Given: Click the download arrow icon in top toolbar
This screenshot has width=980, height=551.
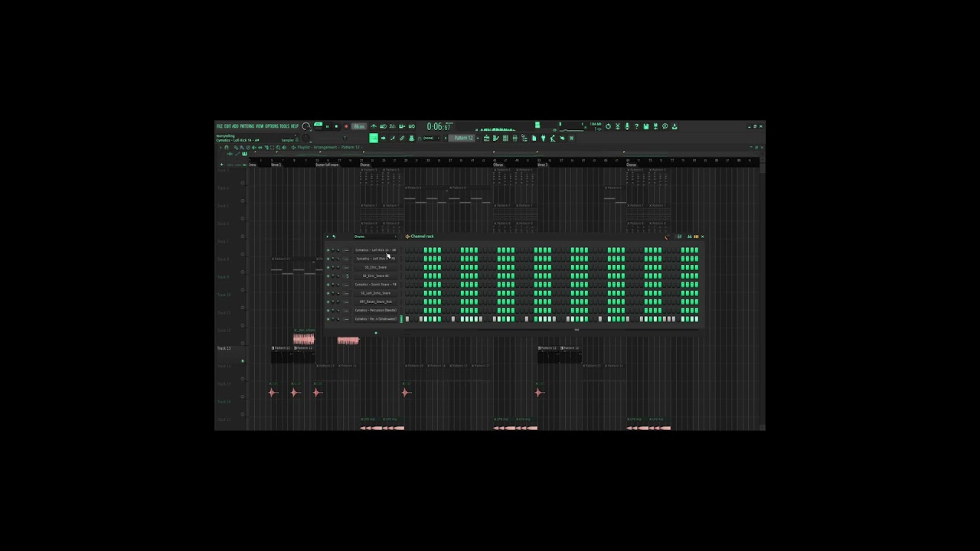Looking at the screenshot, I should [675, 126].
